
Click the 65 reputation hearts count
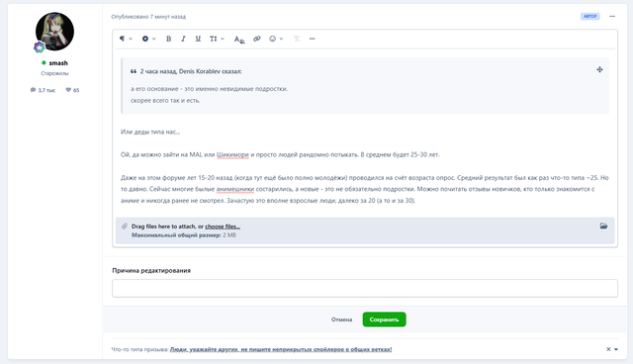tap(72, 90)
